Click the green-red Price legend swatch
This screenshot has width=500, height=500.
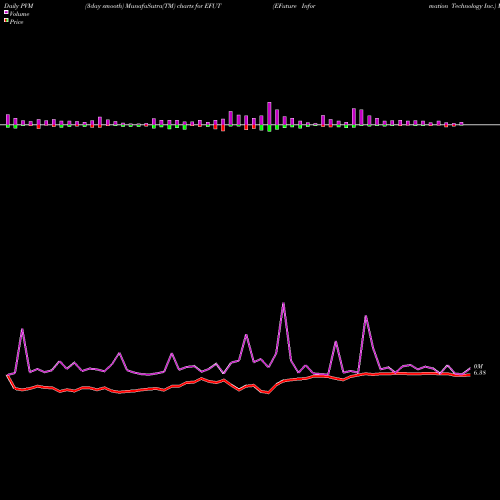point(6,20)
